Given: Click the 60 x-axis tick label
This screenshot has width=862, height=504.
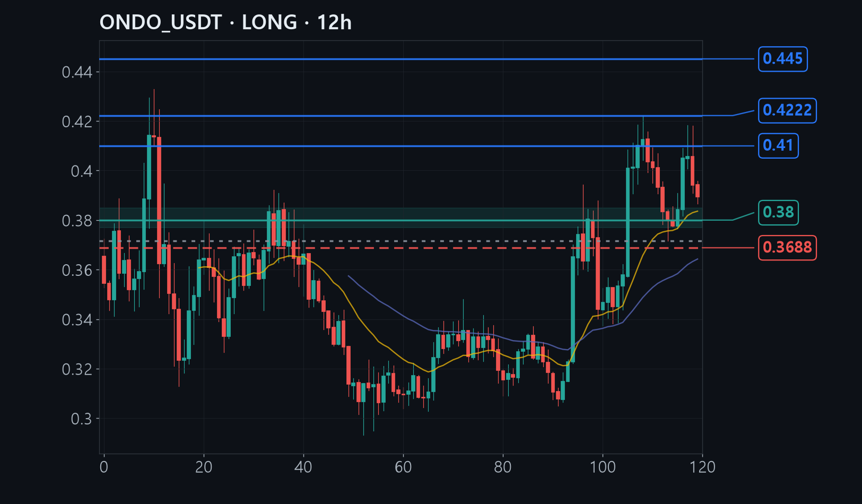Looking at the screenshot, I should pyautogui.click(x=403, y=467).
